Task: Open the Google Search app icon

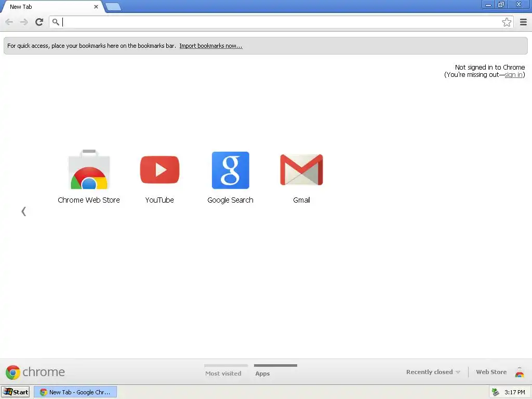Action: point(230,170)
